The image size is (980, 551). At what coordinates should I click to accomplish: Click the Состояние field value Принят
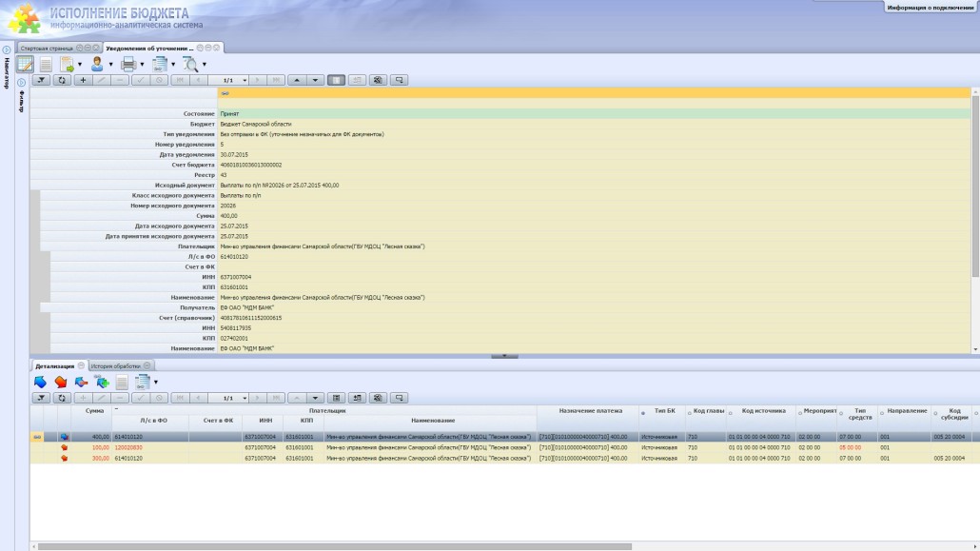pos(594,114)
